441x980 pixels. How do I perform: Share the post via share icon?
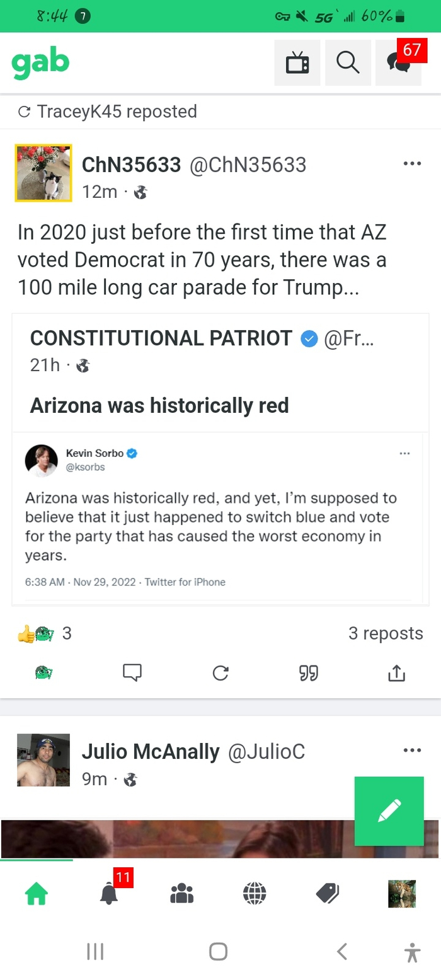coord(396,673)
